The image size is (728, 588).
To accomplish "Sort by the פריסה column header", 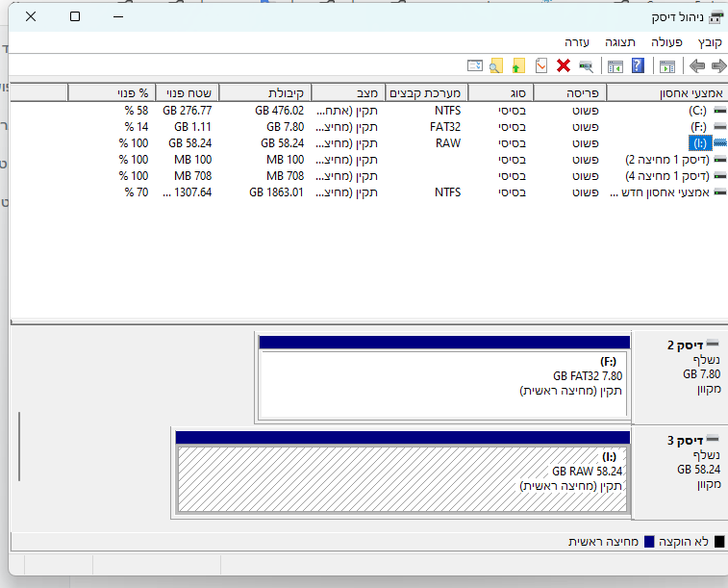I will coord(569,93).
